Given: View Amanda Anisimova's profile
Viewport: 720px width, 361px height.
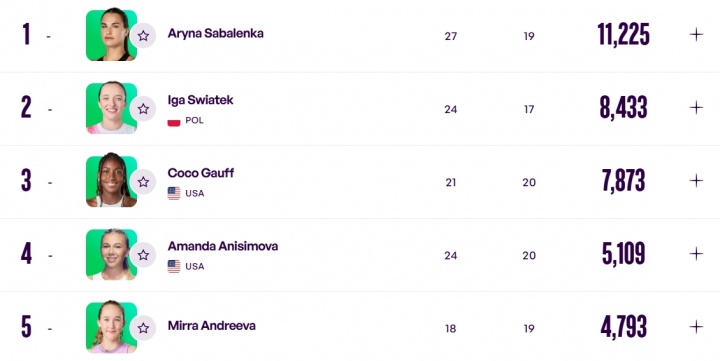Looking at the screenshot, I should click(x=223, y=246).
